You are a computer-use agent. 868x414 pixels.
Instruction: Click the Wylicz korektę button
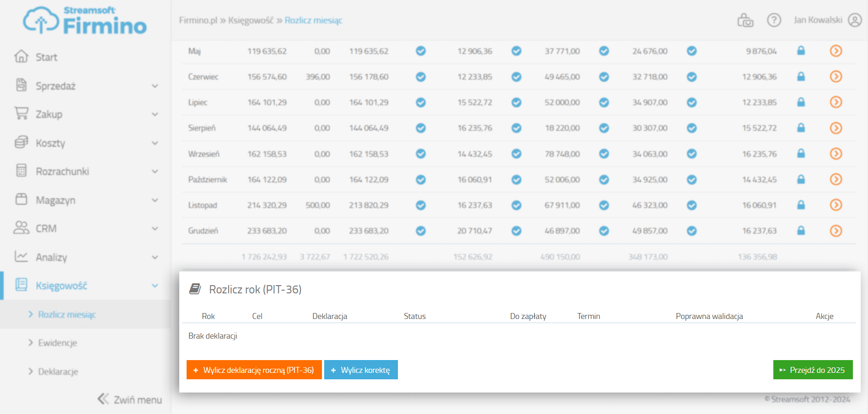[361, 370]
